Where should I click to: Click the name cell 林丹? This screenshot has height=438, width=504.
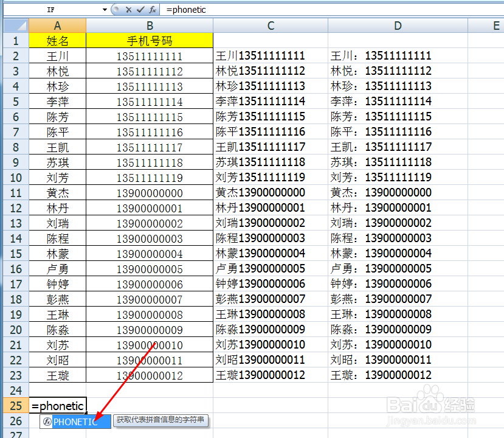tap(58, 208)
